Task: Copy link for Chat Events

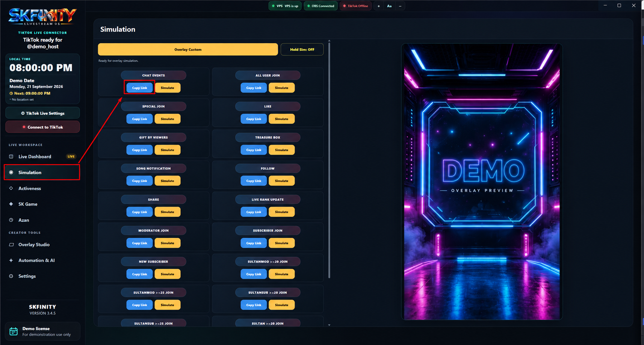Action: coord(139,88)
